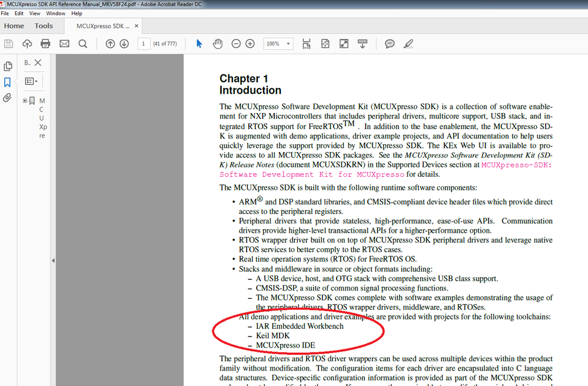The height and width of the screenshot is (386, 588).
Task: Click the upload to cloud icon
Action: [x=27, y=44]
